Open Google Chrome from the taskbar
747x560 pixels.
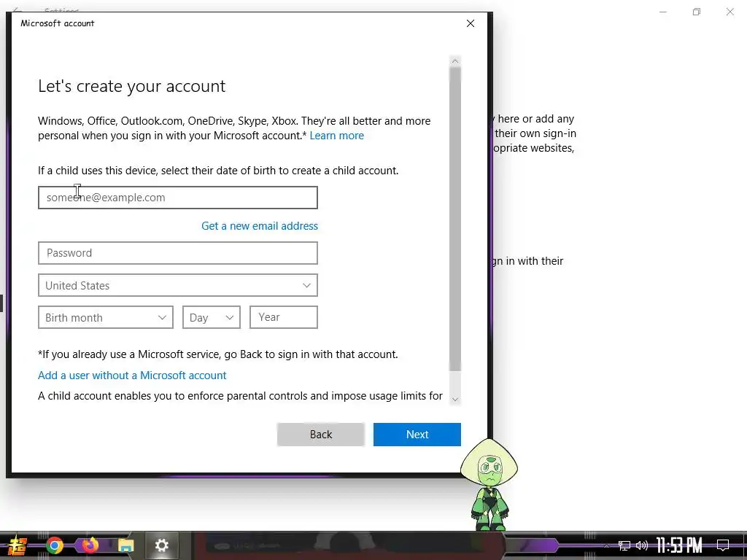coord(55,545)
